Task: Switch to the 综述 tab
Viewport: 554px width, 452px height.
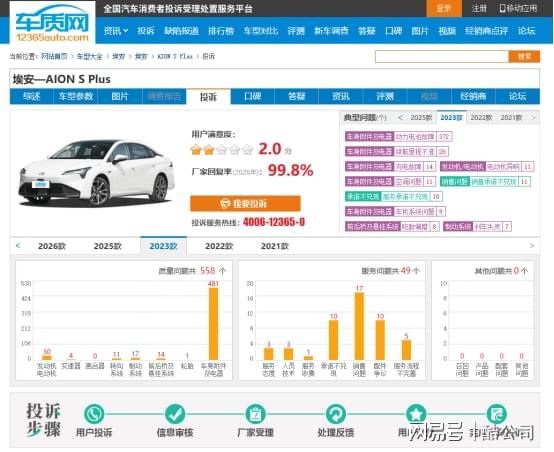Action: pyautogui.click(x=31, y=96)
